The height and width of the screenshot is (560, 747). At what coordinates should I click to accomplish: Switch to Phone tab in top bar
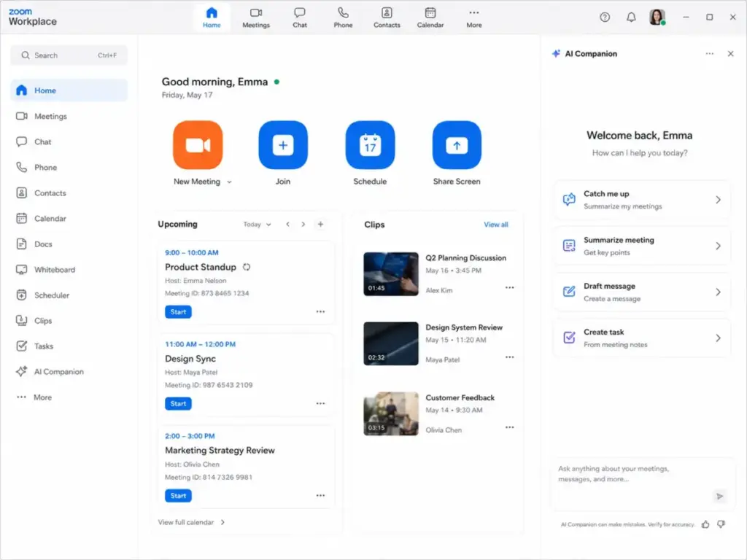click(x=343, y=17)
